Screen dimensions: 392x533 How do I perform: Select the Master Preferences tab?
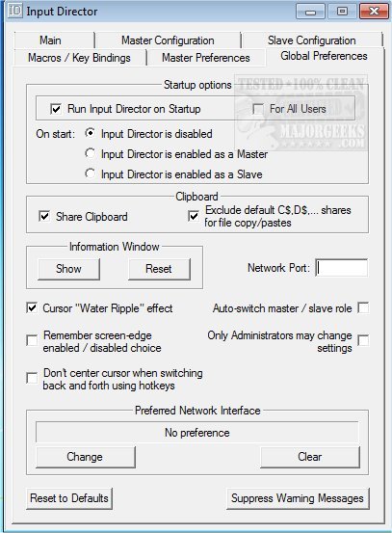click(206, 58)
